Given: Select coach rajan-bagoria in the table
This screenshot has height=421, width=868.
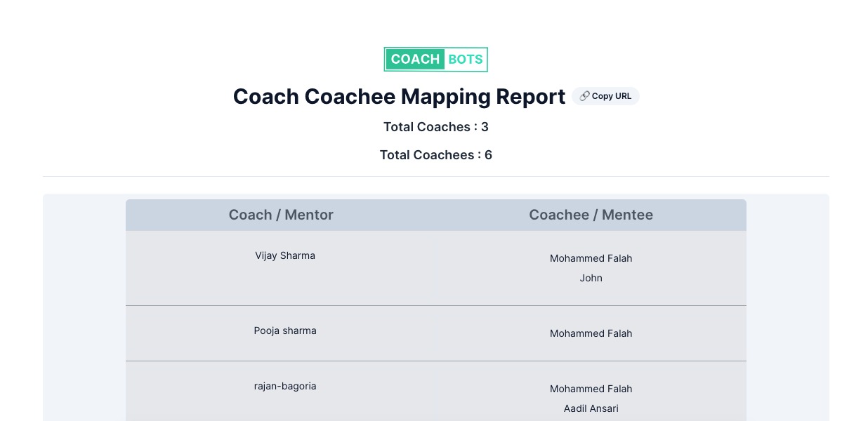Looking at the screenshot, I should click(x=285, y=386).
